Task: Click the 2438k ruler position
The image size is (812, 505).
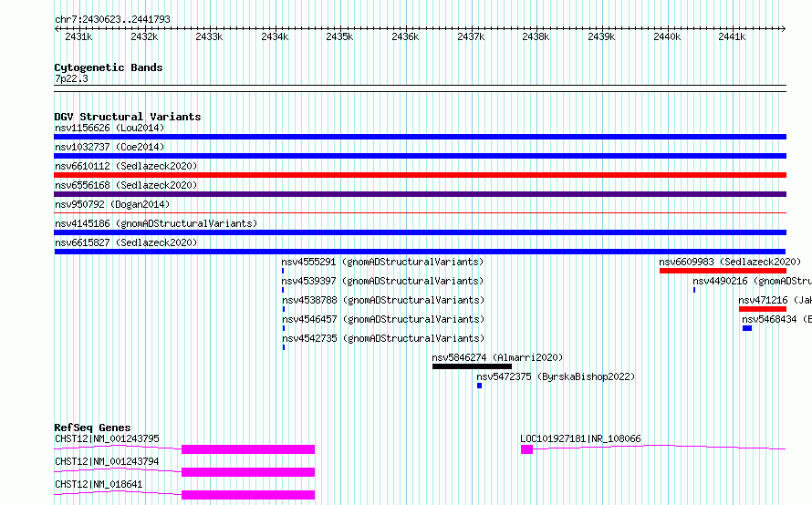Action: 536,36
